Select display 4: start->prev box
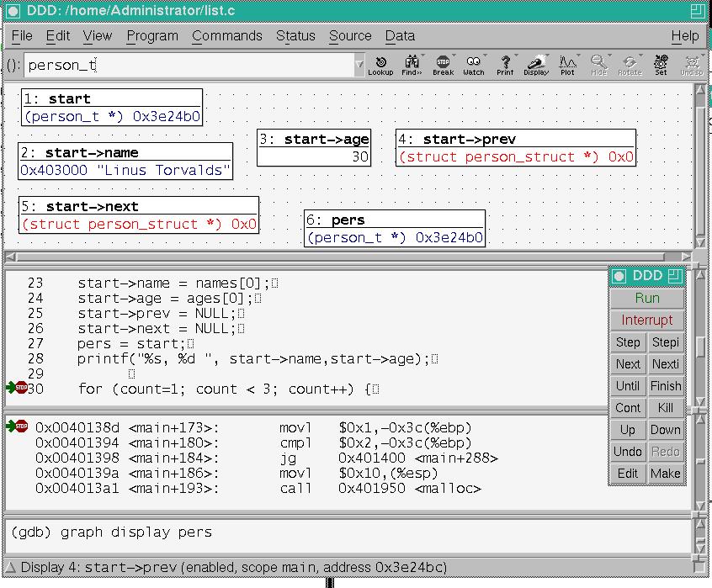 (x=515, y=148)
